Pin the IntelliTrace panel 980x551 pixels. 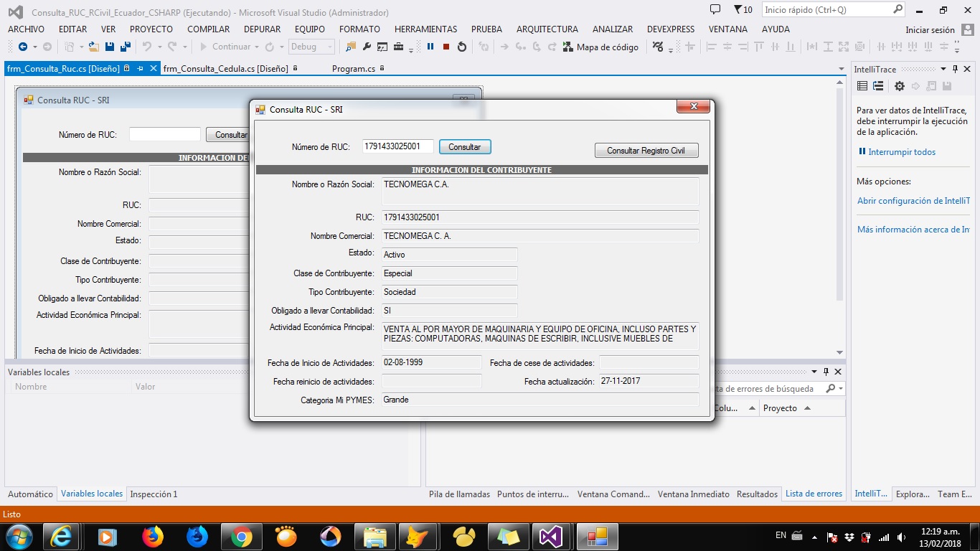click(955, 70)
